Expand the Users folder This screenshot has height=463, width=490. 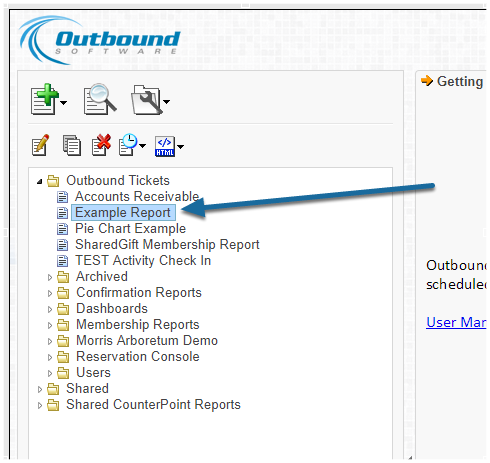coord(50,373)
